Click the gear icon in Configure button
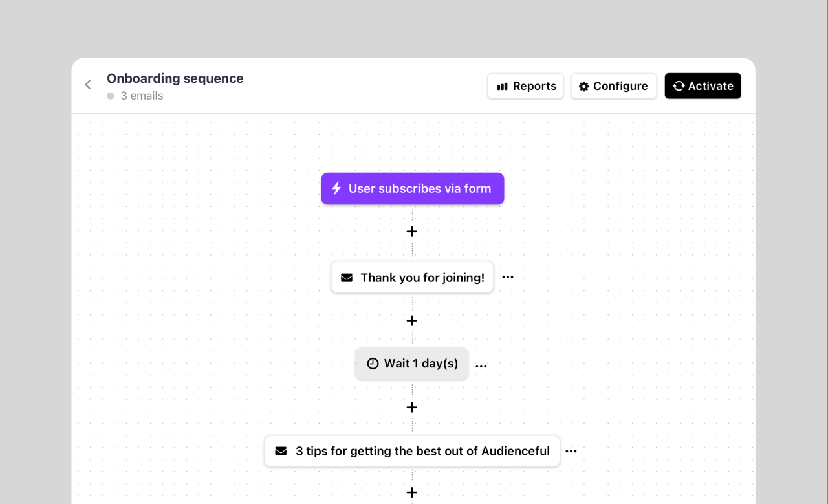Screen dimensions: 828x504 584,86
